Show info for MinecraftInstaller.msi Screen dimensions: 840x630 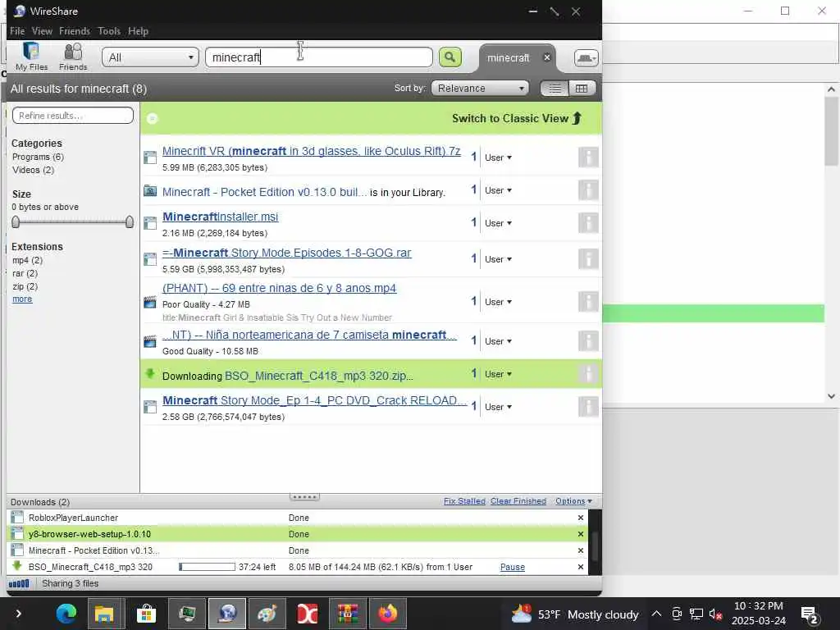[588, 223]
